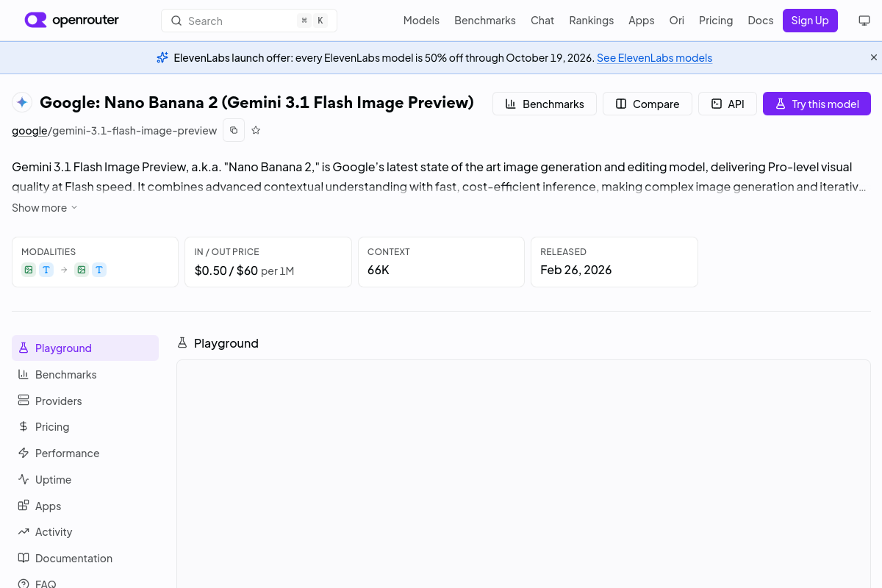This screenshot has width=882, height=588.
Task: Click the Activity trend arrow icon
Action: click(24, 531)
